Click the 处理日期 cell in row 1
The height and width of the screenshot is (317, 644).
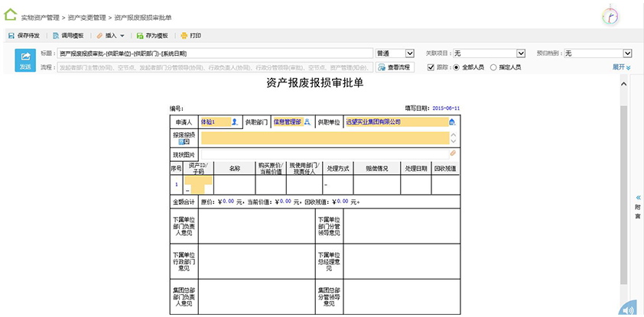click(416, 185)
